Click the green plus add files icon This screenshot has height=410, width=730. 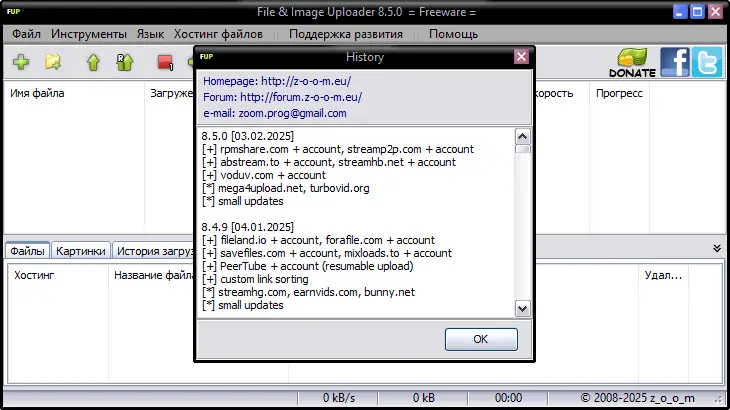coord(21,62)
